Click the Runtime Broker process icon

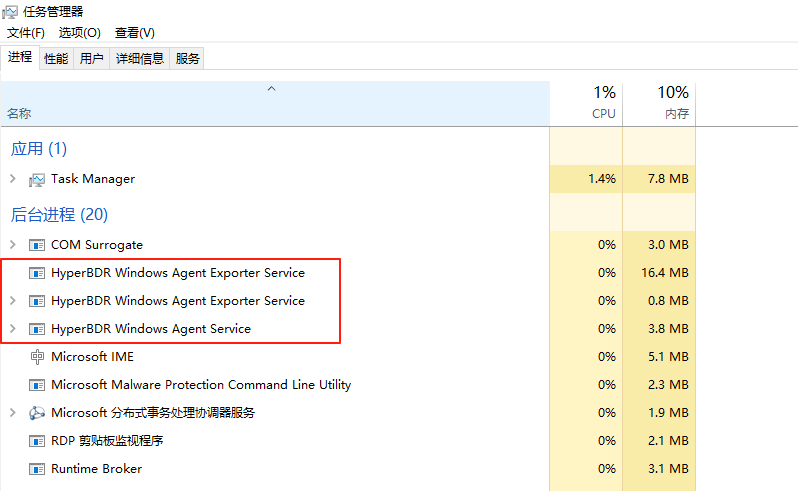pos(37,469)
